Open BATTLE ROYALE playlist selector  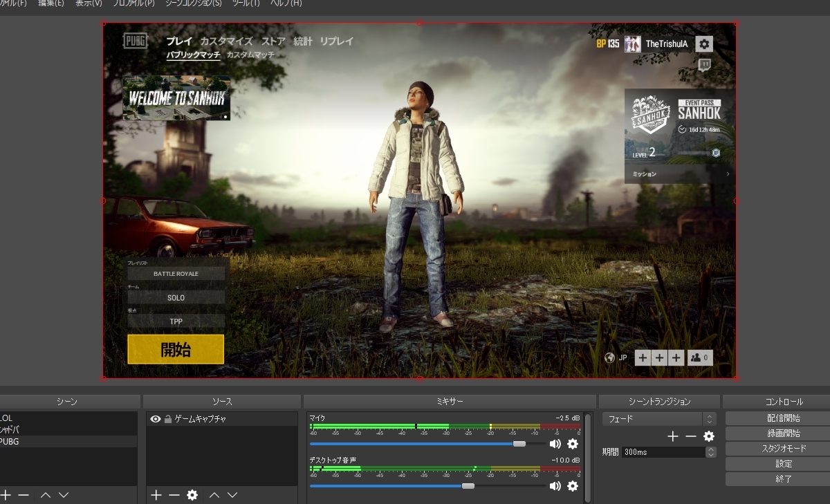click(x=176, y=274)
